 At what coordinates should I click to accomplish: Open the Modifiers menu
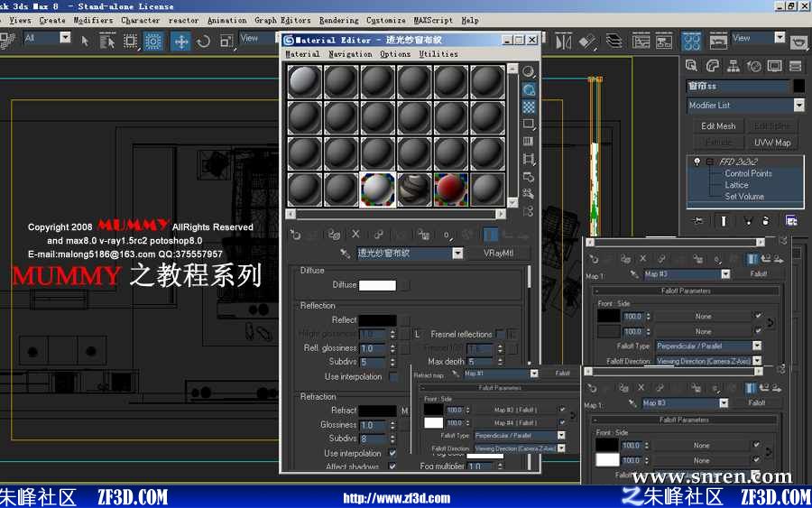coord(93,20)
